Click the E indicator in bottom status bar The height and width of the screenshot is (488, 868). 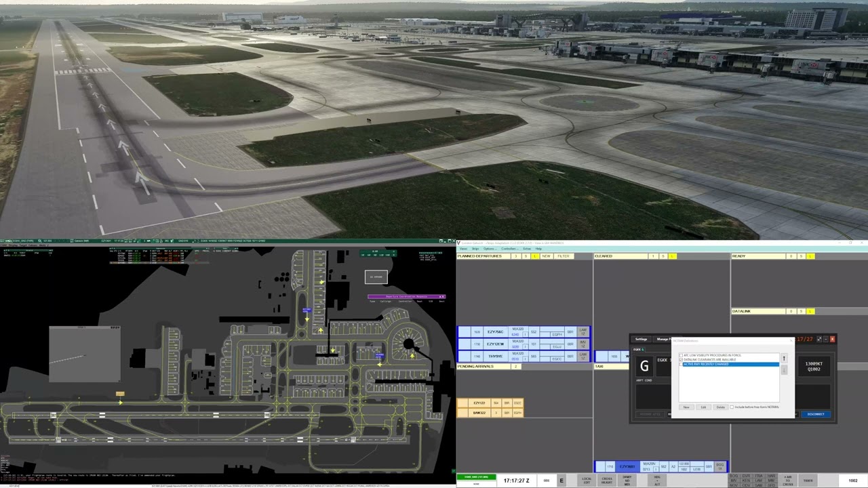[x=561, y=481]
